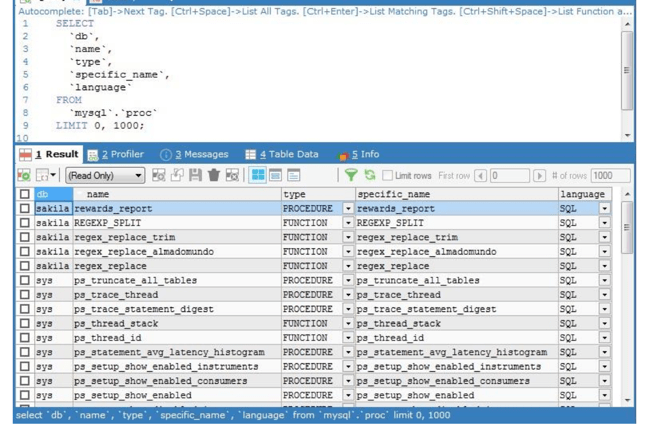Check the ps_thread_id row checkbox
This screenshot has height=431, width=658.
pos(25,337)
